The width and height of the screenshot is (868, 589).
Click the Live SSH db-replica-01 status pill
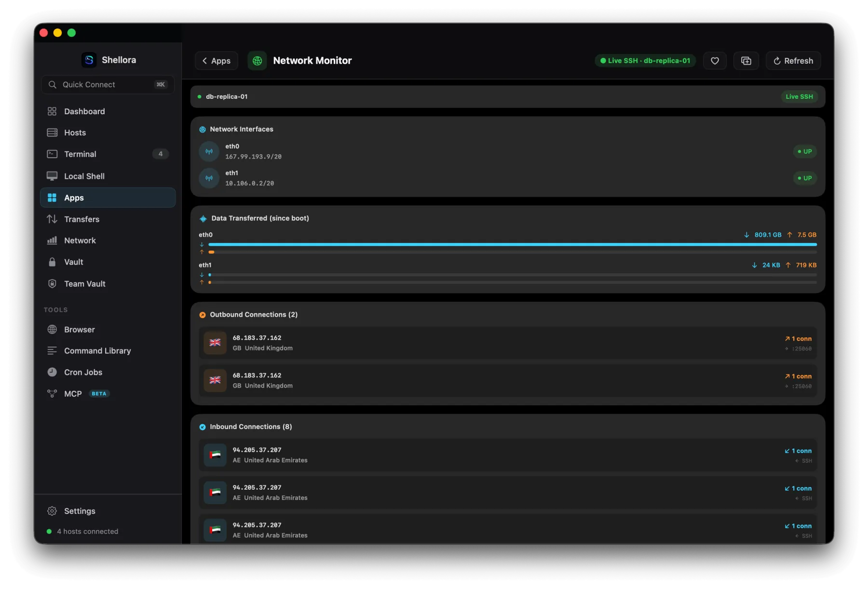[645, 61]
